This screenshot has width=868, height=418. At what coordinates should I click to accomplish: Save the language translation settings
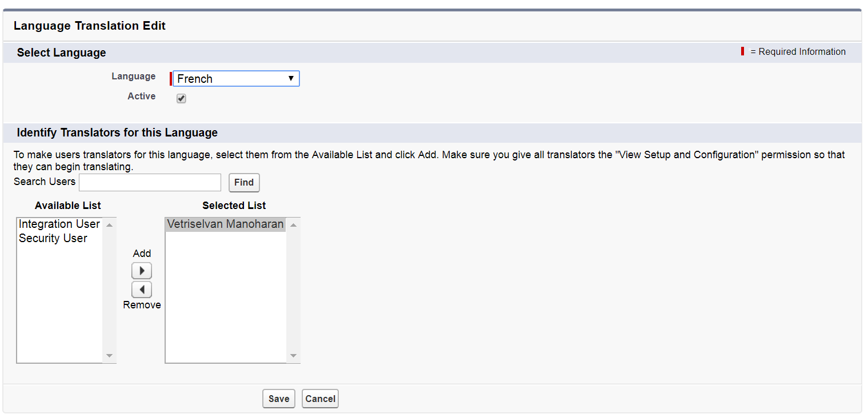point(278,399)
